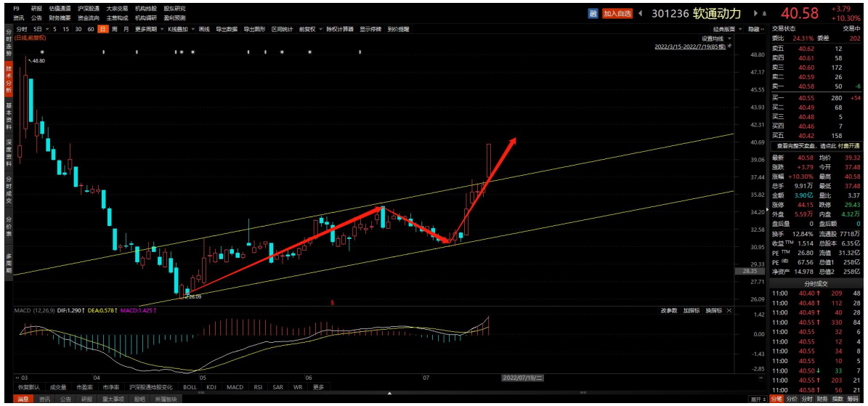The width and height of the screenshot is (868, 406).
Task: Select the 30-minute K-line period
Action: 78,29
